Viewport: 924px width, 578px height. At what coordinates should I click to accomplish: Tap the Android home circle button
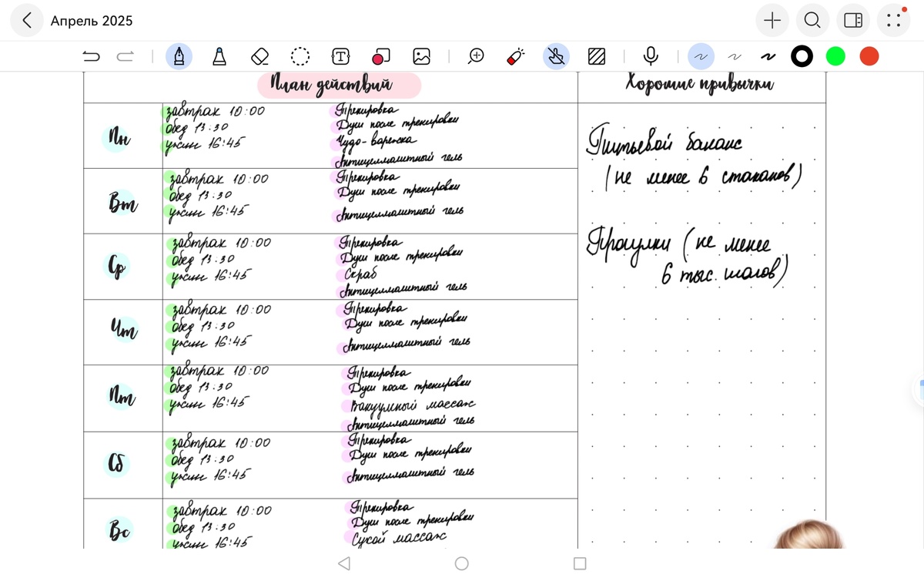tap(462, 563)
